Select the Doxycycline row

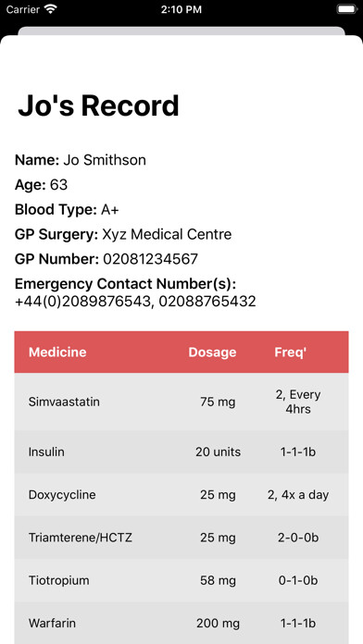(181, 494)
